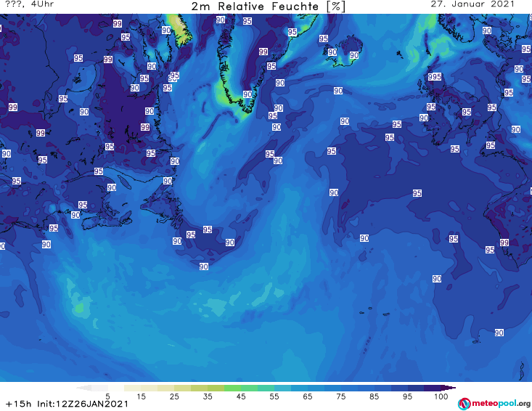Screen dimensions: 532x411
Task: Pick the pale yellow colorbar swatch between 15 and 25
Action: pos(150,388)
